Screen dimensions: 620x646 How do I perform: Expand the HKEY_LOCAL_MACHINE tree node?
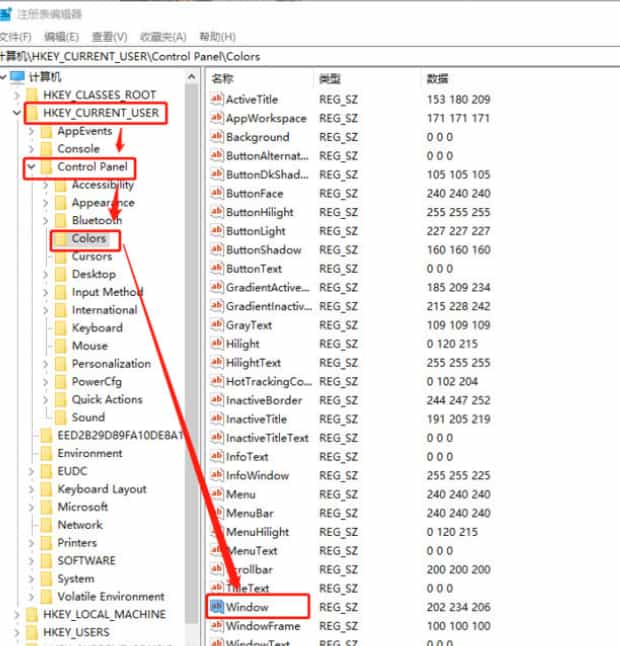point(17,614)
